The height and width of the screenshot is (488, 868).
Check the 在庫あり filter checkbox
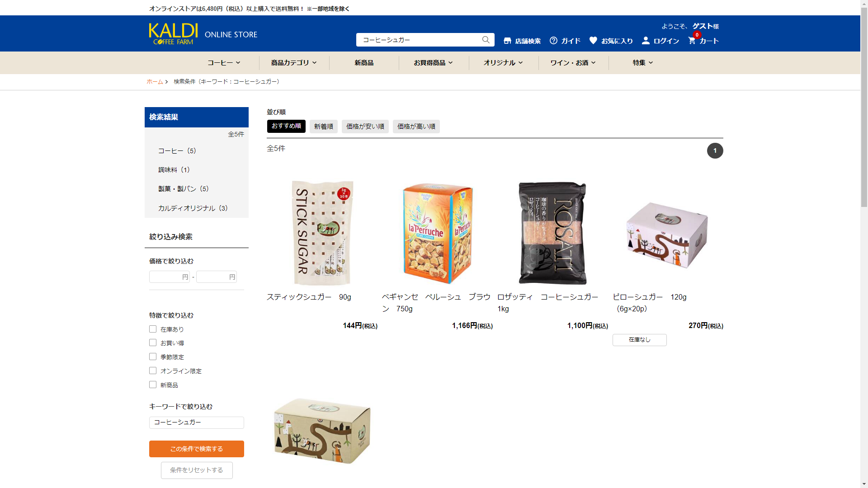pos(153,329)
